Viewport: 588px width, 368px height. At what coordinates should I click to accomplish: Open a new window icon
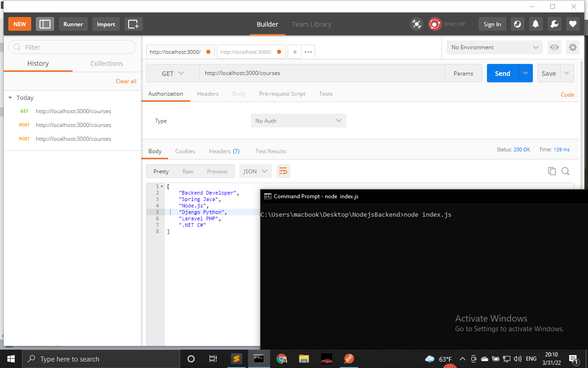(x=133, y=24)
